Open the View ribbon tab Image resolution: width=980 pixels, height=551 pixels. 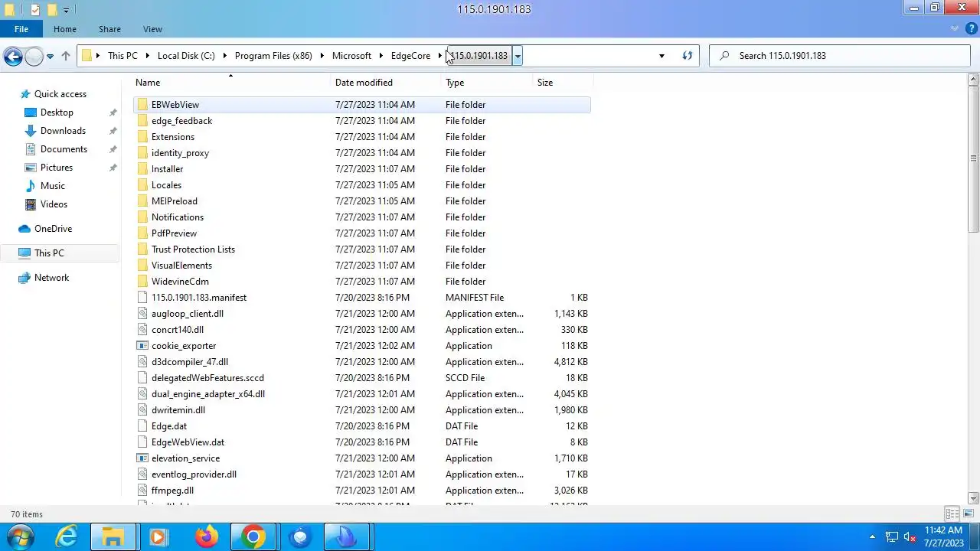click(152, 29)
